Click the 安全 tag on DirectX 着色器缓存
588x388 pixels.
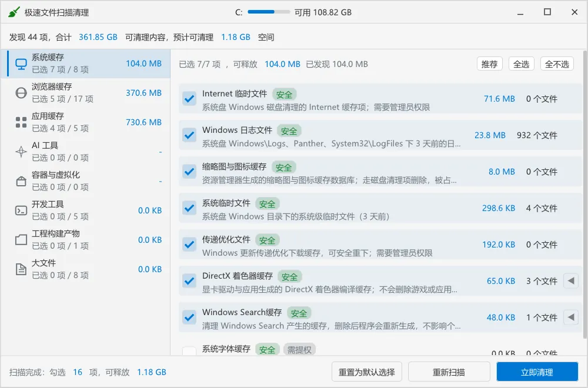[289, 277]
